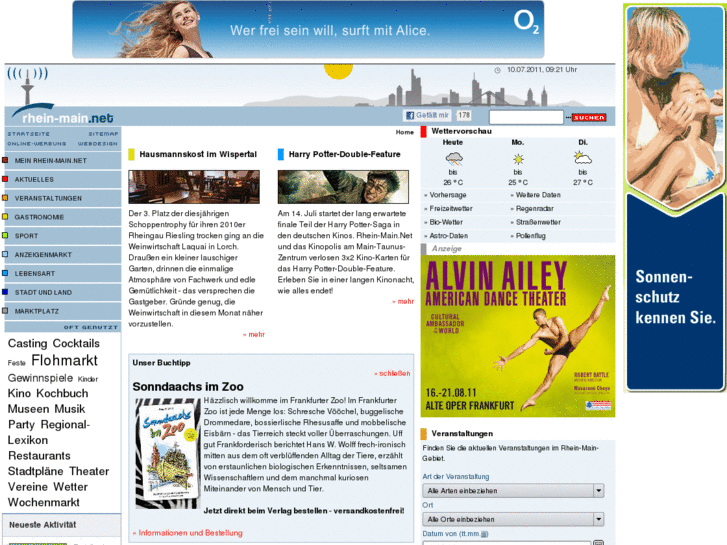Click the red SUCHEN search button

click(x=589, y=117)
